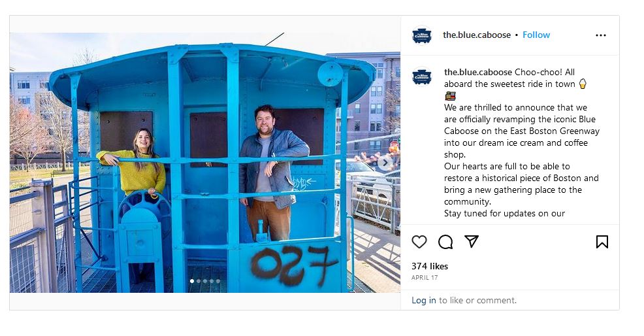Like the post with the heart icon
Screen dimensions: 644x336
419,242
